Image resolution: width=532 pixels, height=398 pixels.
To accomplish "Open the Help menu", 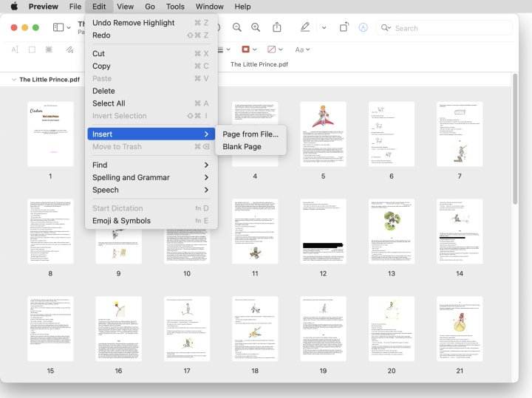I will click(x=242, y=7).
